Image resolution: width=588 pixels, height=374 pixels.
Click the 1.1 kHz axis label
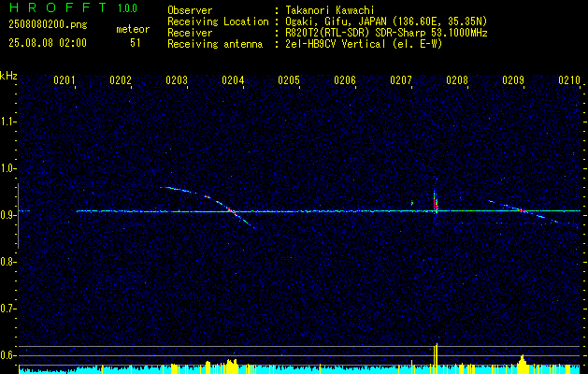[x=7, y=122]
